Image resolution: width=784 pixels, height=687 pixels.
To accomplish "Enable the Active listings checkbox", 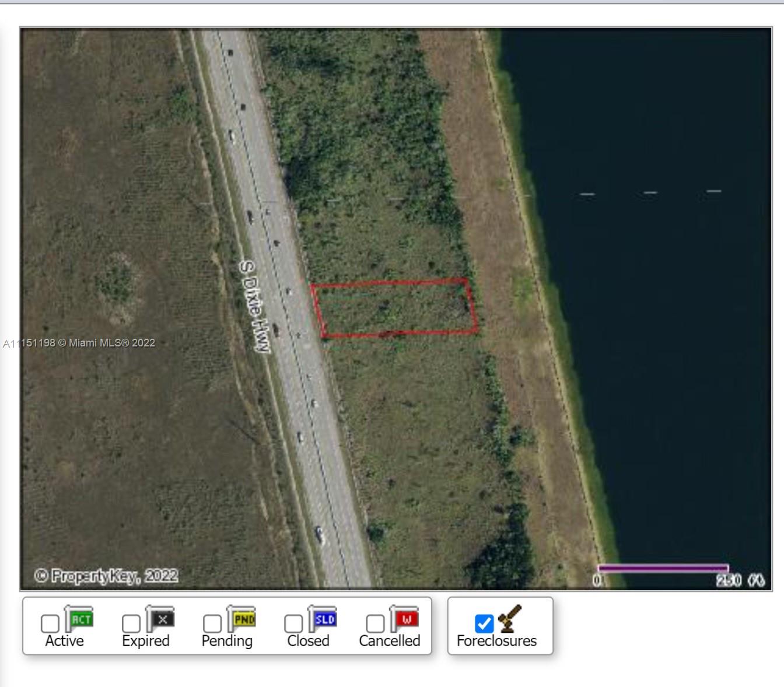I will (x=50, y=623).
